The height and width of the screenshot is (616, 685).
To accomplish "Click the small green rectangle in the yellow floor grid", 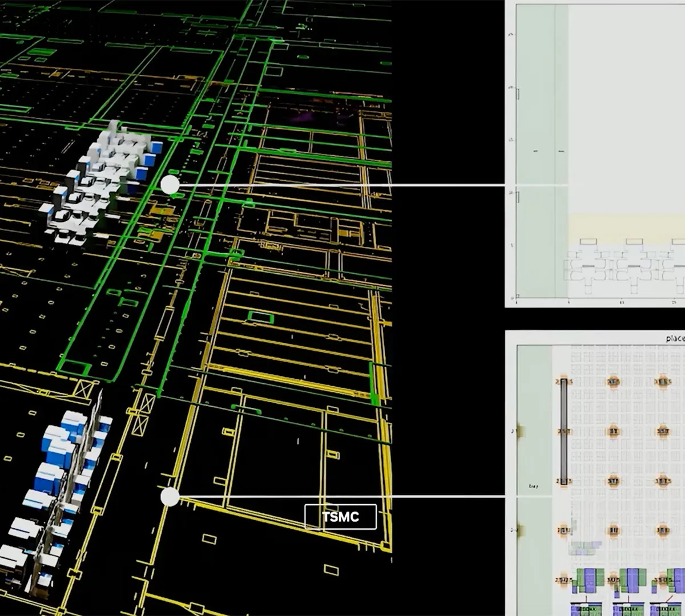I will [x=260, y=317].
